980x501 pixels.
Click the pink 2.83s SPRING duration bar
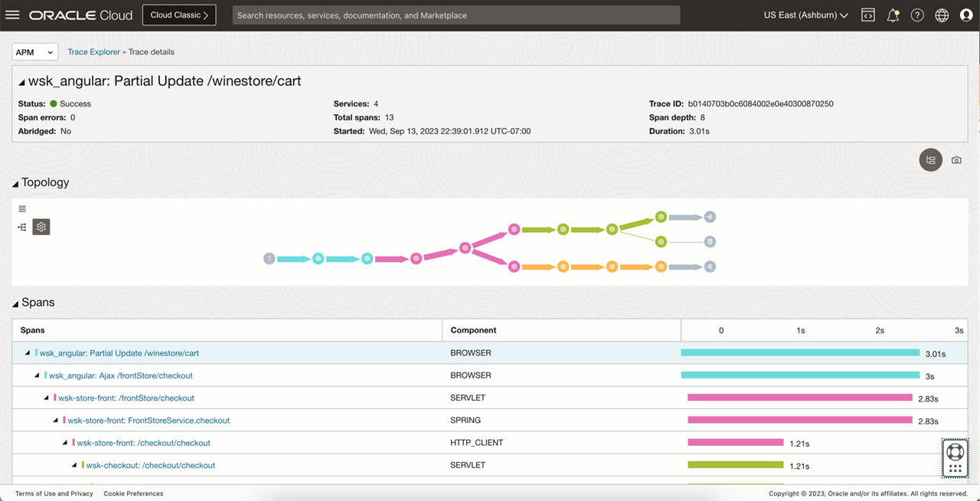(x=800, y=420)
